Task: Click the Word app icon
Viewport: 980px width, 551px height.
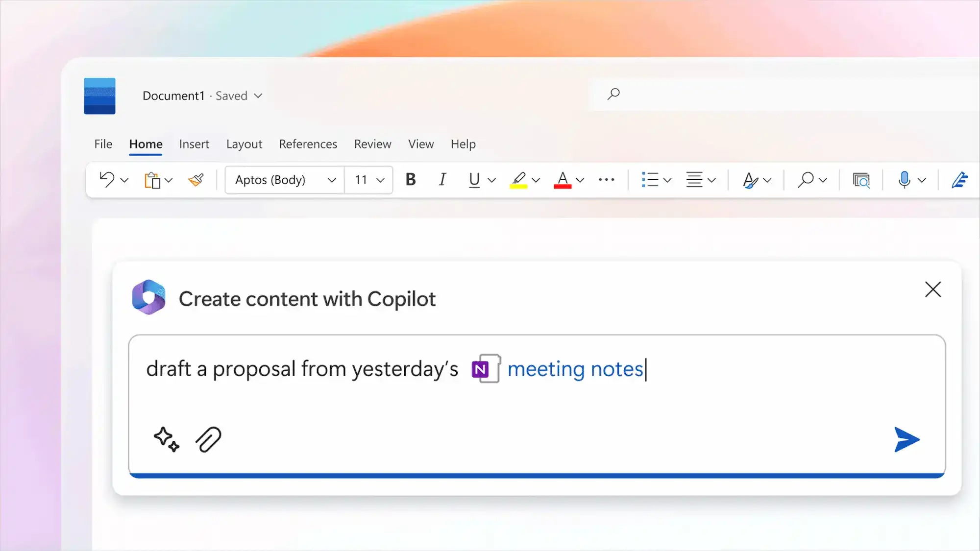Action: pyautogui.click(x=99, y=96)
